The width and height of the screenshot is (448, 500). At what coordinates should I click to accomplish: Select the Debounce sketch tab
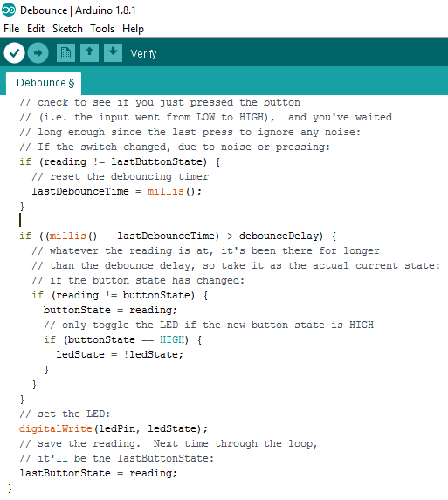point(44,83)
